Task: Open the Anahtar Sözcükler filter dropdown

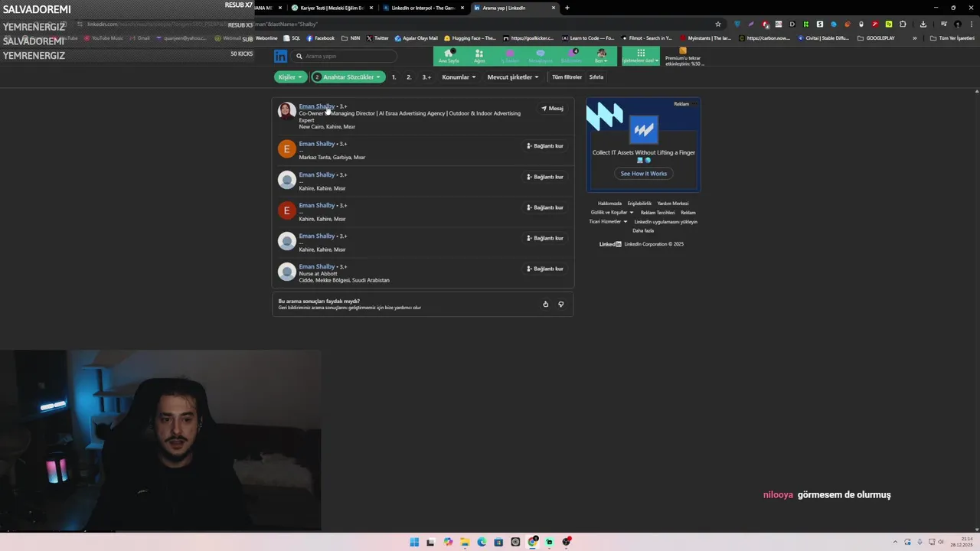Action: [x=348, y=77]
